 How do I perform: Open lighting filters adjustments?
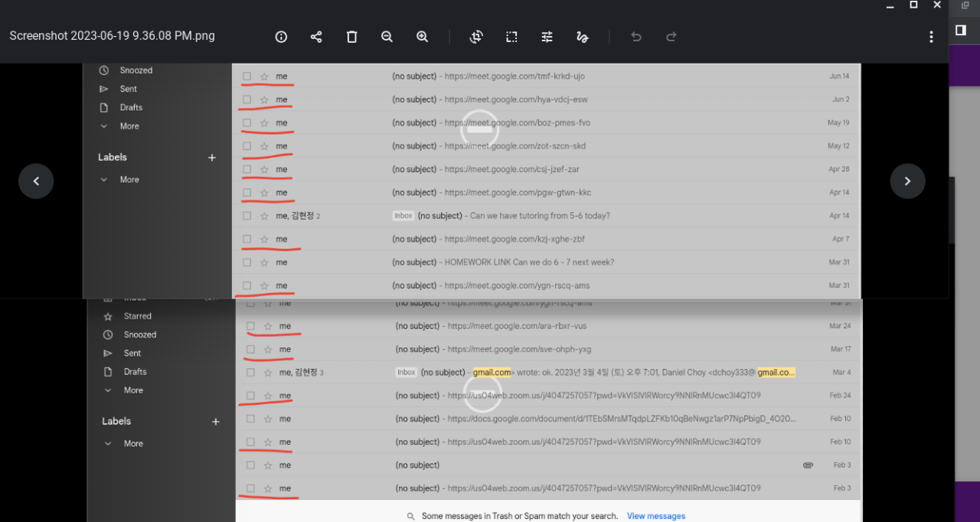click(x=547, y=37)
